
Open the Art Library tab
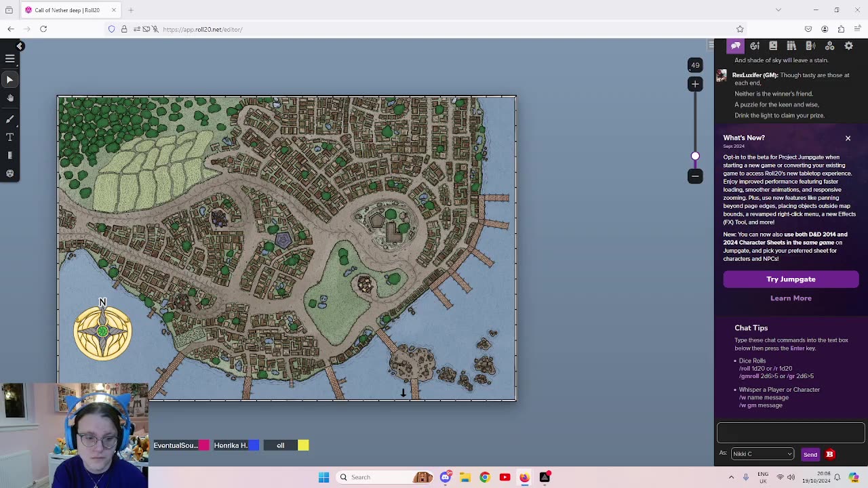click(x=755, y=45)
